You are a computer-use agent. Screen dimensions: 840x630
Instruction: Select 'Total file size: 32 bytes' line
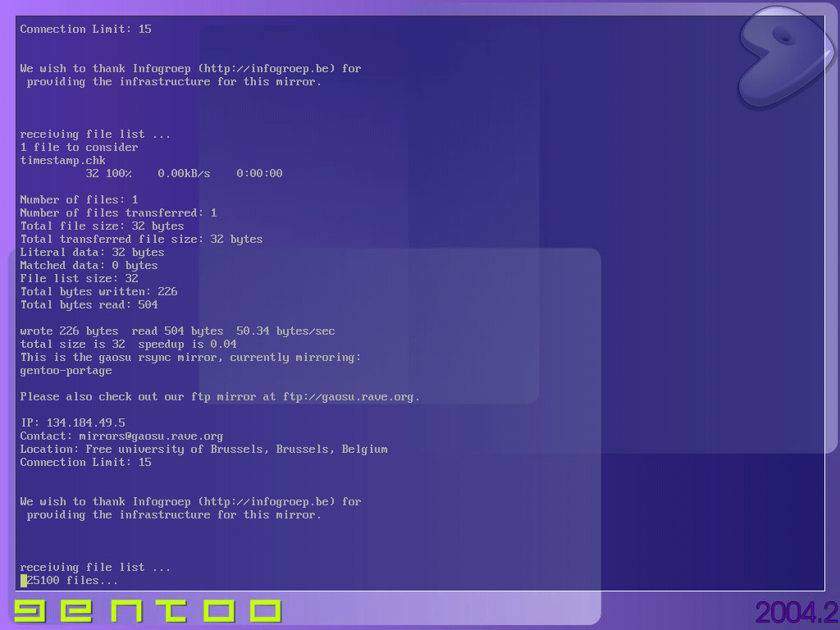(102, 226)
